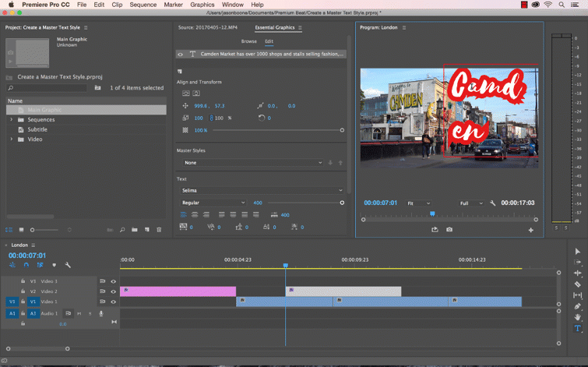588x367 pixels.
Task: Open timeline wrench display settings
Action: point(68,265)
